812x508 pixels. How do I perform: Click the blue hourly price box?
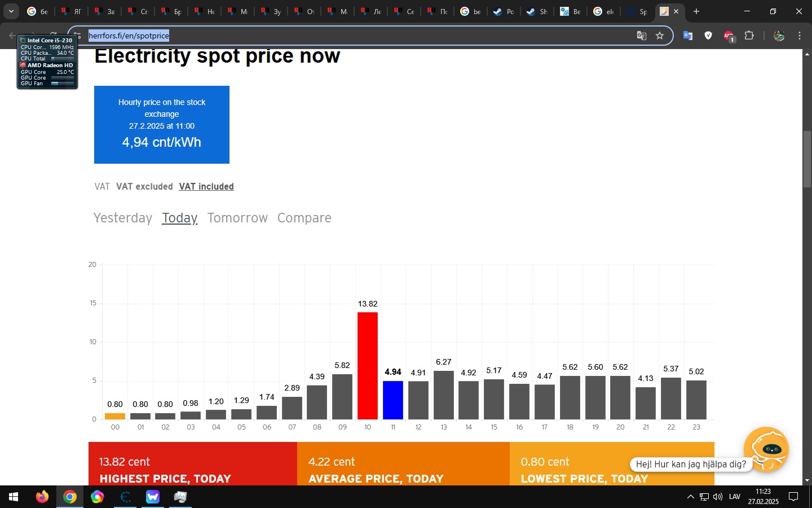[x=162, y=125]
